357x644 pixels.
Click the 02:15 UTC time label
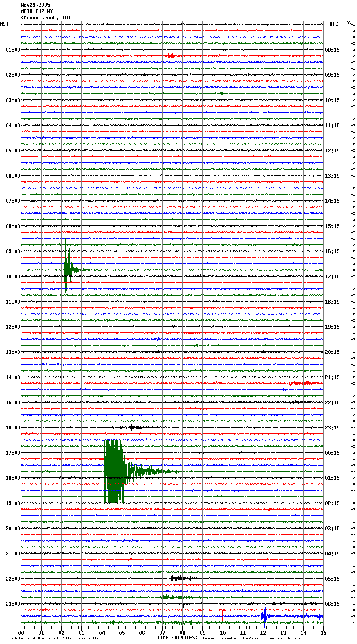pyautogui.click(x=332, y=503)
